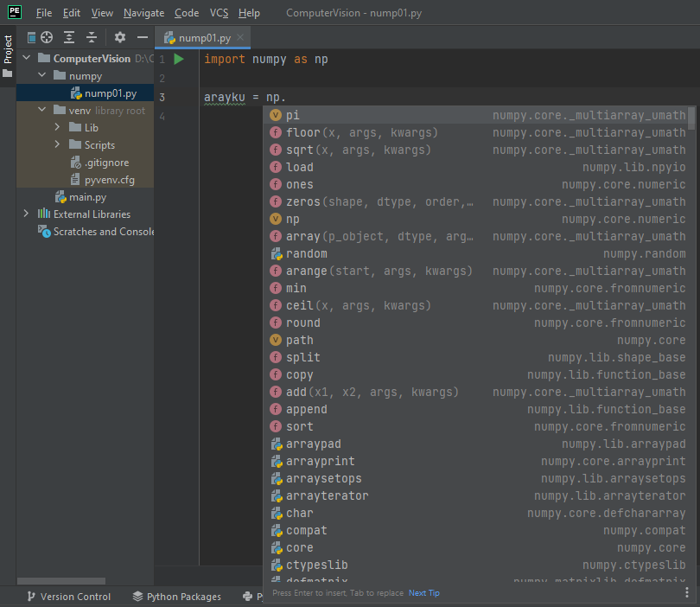700x607 pixels.
Task: Open the Code menu
Action: tap(187, 13)
